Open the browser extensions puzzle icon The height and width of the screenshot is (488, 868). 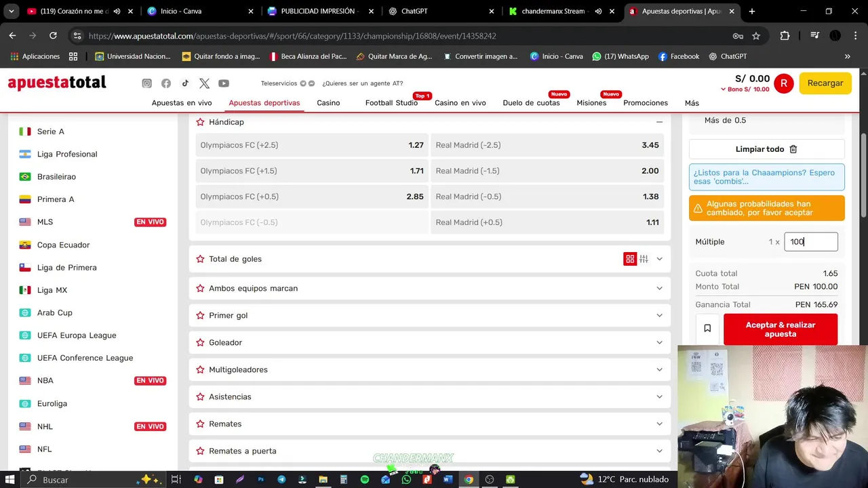785,36
